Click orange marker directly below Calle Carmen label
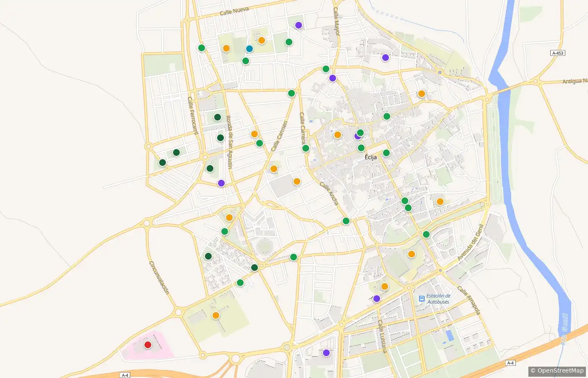 point(274,169)
